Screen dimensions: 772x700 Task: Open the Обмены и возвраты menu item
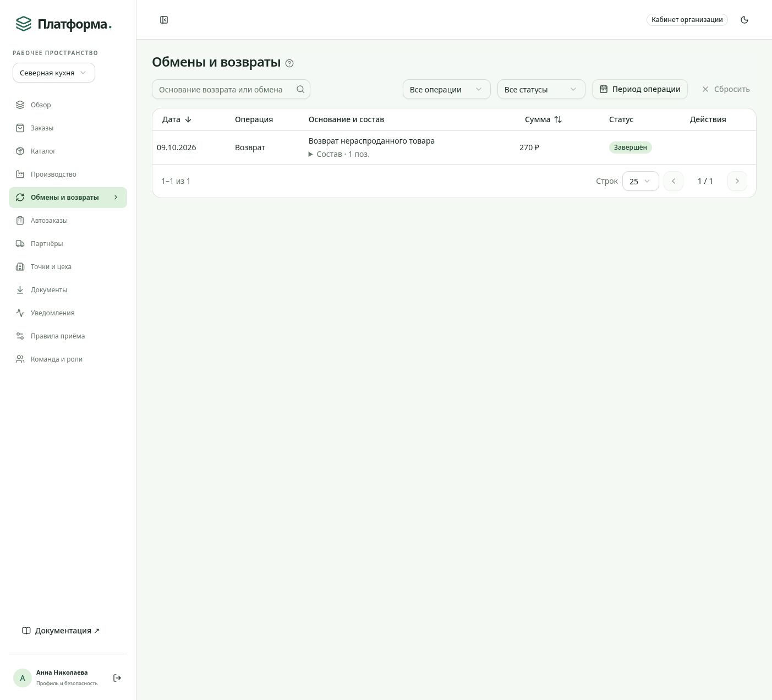coord(68,198)
